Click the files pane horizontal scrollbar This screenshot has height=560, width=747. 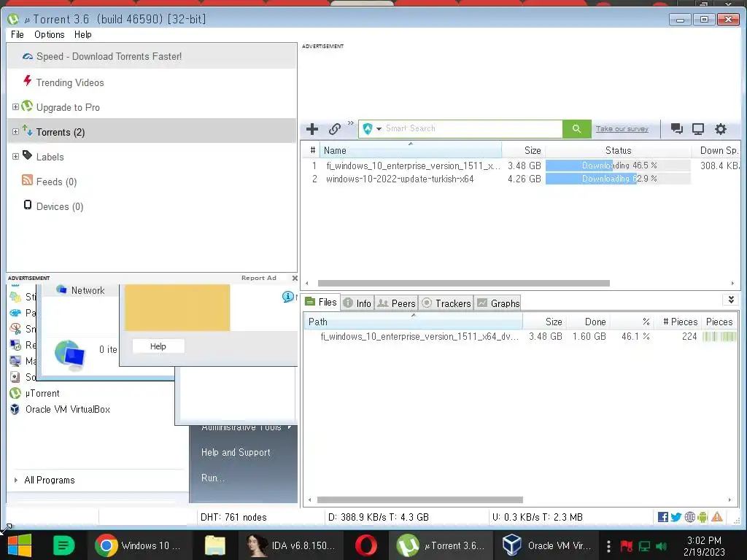coord(419,499)
